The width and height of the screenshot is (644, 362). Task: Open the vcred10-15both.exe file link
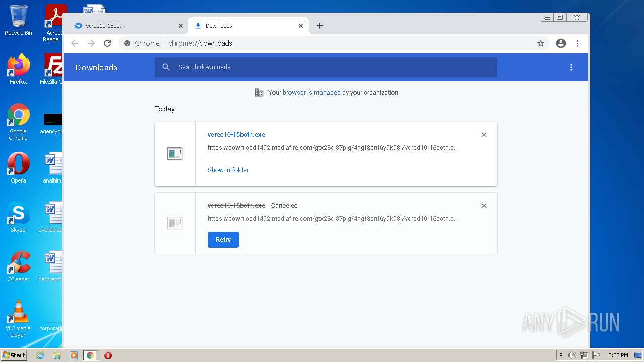pos(236,135)
